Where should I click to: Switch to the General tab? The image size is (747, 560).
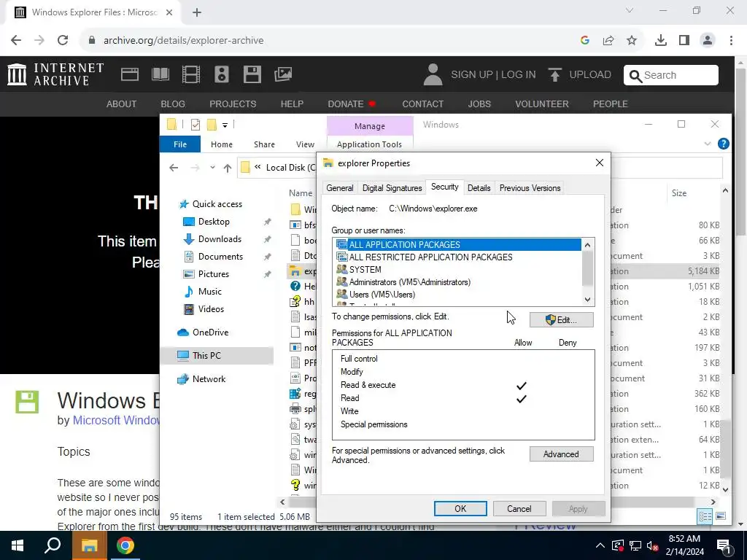(x=340, y=188)
